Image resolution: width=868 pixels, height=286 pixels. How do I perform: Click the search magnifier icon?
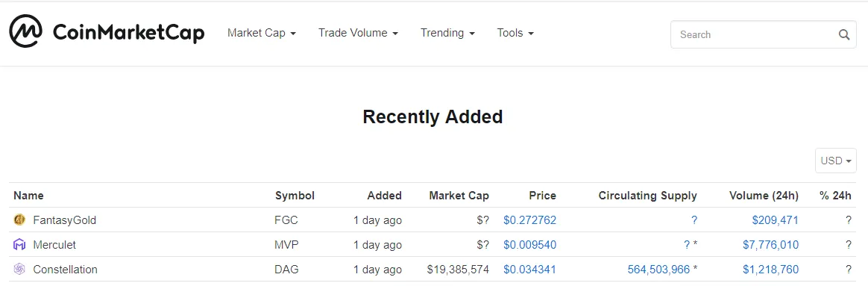click(x=843, y=34)
